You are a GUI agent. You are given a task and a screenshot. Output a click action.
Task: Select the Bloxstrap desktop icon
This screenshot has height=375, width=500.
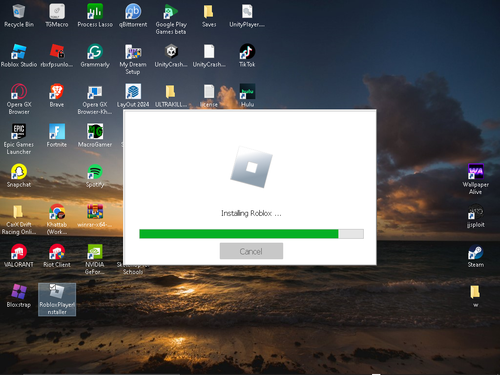19,296
